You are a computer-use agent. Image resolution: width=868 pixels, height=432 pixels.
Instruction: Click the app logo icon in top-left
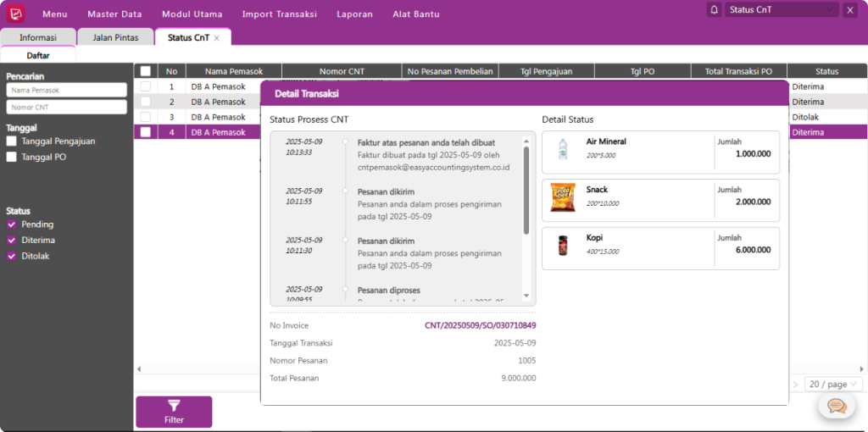[15, 14]
